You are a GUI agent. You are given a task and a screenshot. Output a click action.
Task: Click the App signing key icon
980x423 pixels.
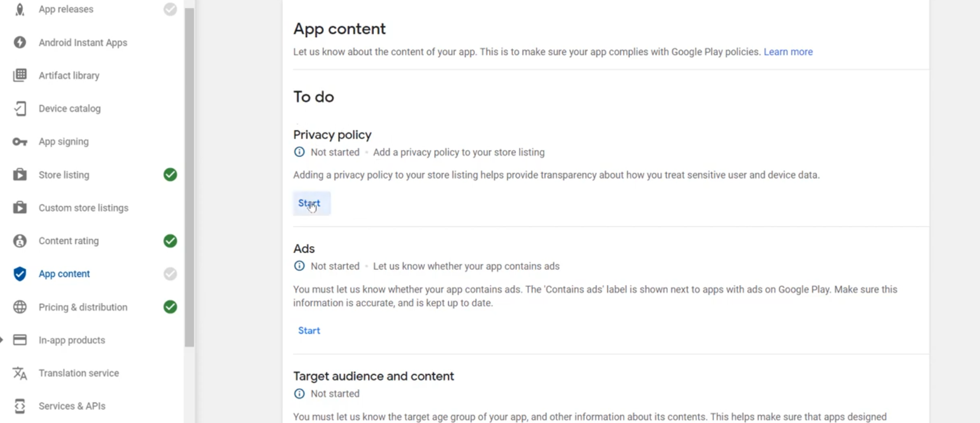20,142
